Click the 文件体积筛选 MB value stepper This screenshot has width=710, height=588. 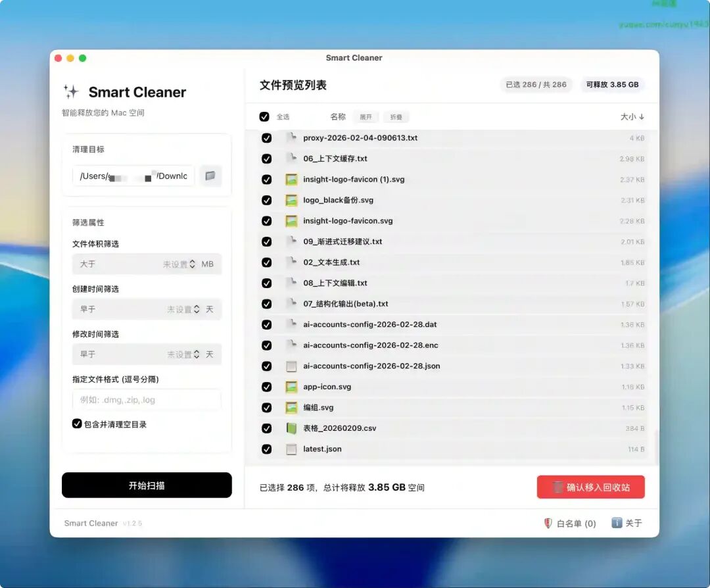pyautogui.click(x=193, y=264)
